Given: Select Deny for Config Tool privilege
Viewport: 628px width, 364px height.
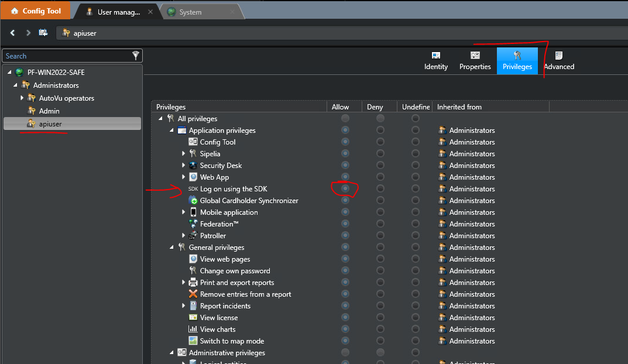Looking at the screenshot, I should (x=380, y=142).
